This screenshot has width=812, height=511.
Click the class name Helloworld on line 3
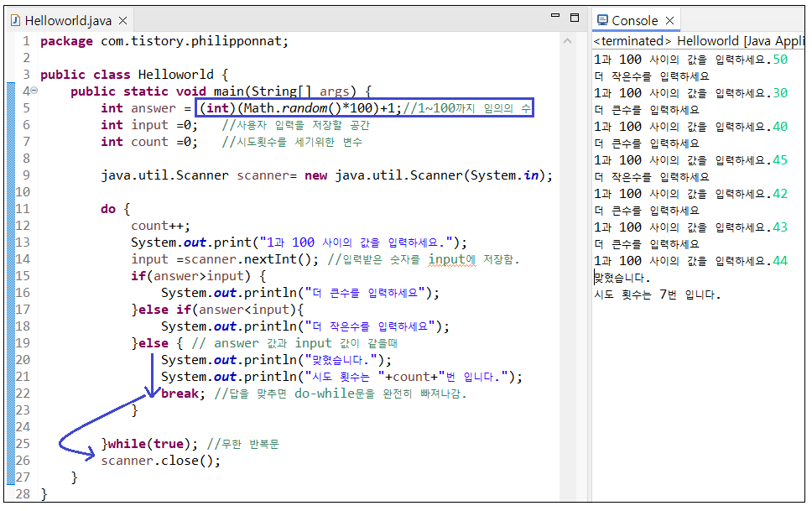click(175, 75)
